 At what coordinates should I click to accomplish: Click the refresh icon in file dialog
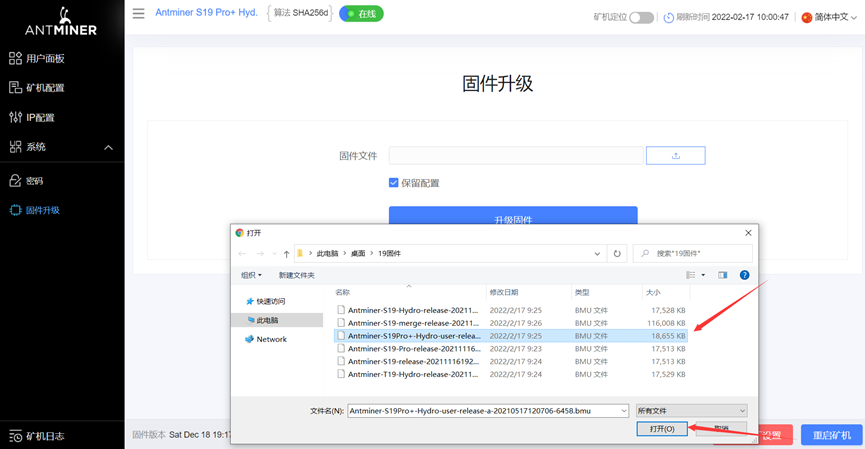(x=617, y=254)
